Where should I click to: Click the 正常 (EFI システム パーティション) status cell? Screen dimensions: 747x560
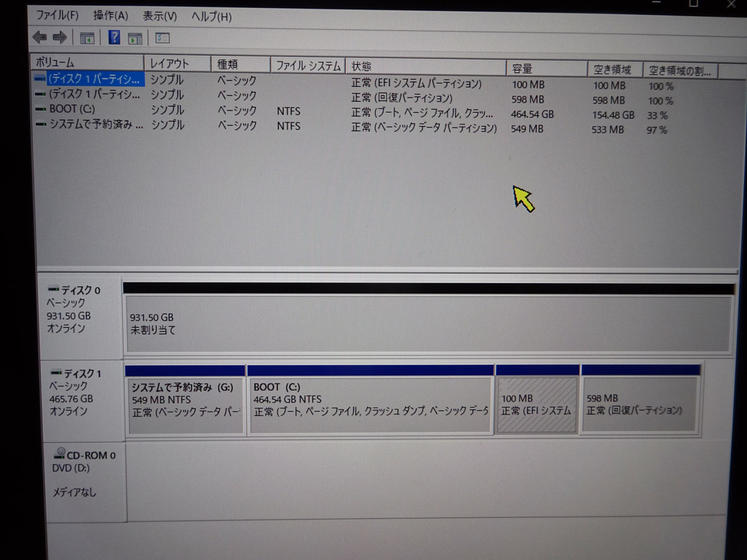point(416,83)
